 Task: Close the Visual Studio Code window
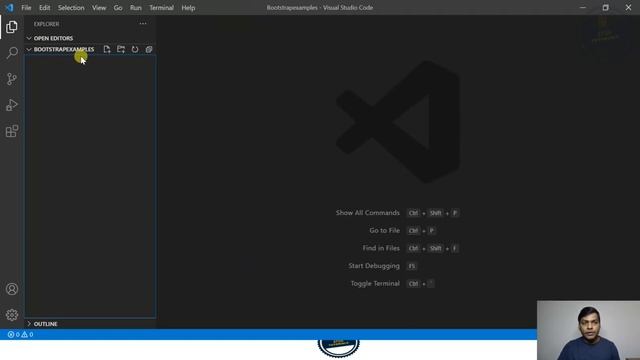tap(629, 7)
